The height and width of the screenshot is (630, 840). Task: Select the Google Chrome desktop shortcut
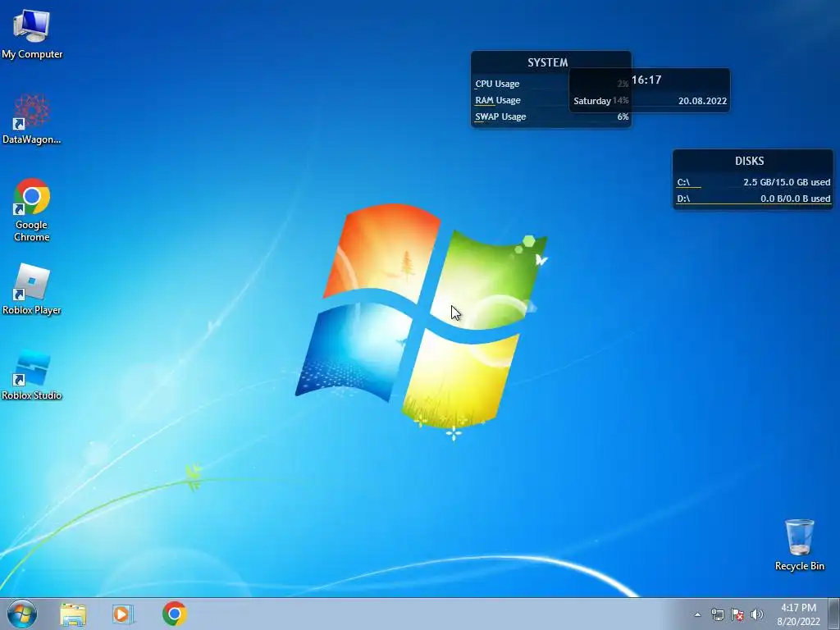coord(32,209)
